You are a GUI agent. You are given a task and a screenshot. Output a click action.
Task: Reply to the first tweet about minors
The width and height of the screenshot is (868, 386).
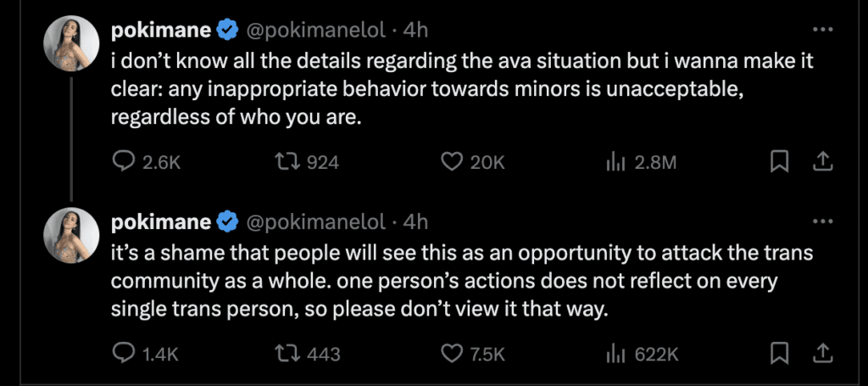click(x=124, y=162)
